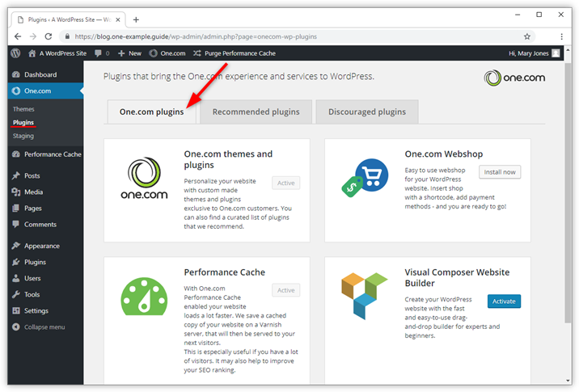Click Purge Performance Cache shuffle icon

197,53
